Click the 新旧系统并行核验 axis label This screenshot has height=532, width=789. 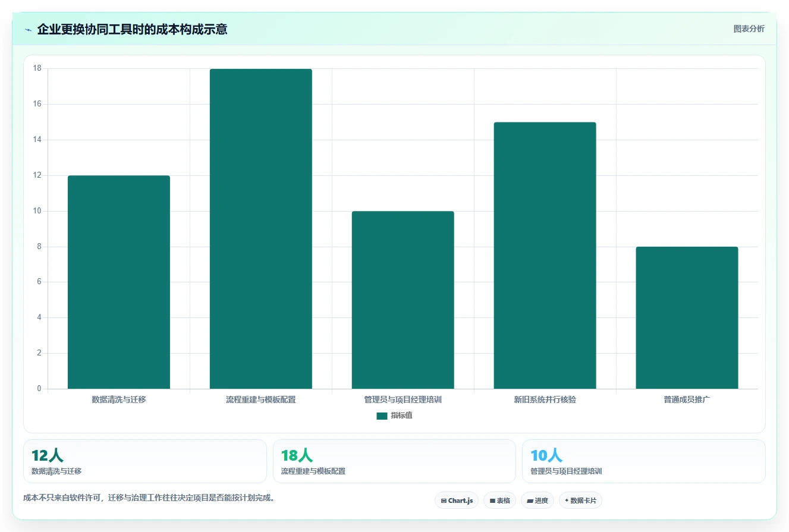(x=545, y=400)
